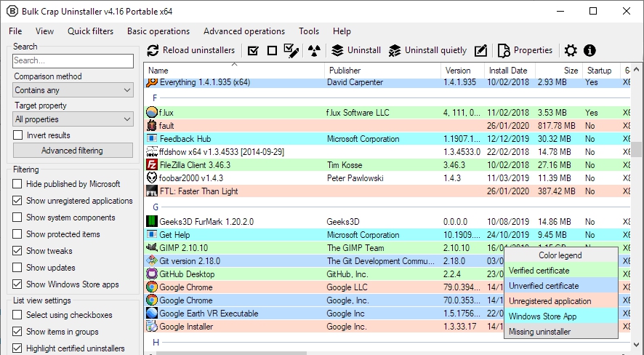Open the Advanced operations menu
644x355 pixels.
click(x=244, y=31)
